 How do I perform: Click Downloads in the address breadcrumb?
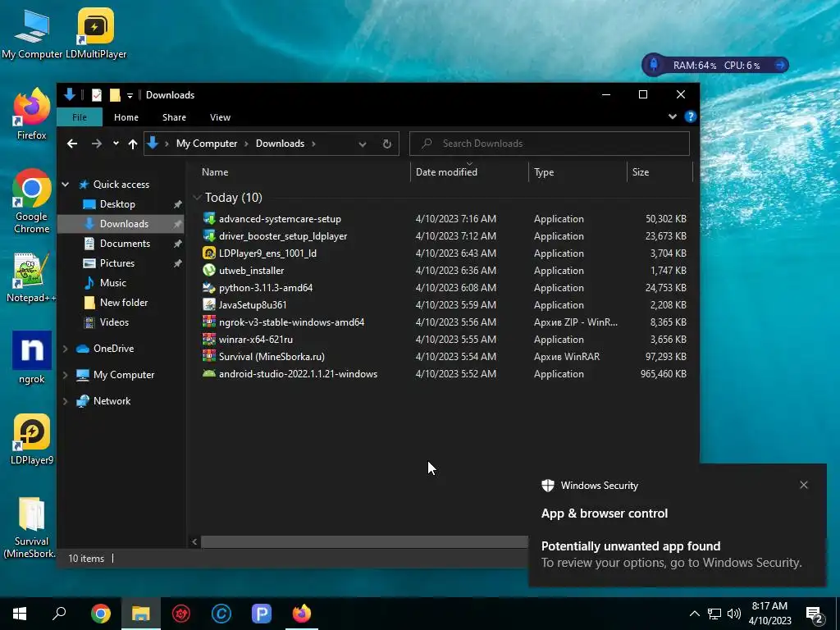coord(281,144)
